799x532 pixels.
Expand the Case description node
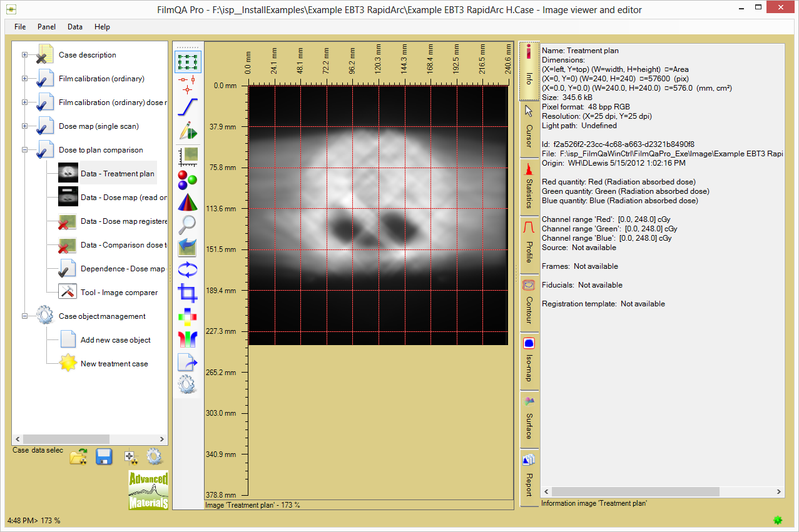[25, 55]
